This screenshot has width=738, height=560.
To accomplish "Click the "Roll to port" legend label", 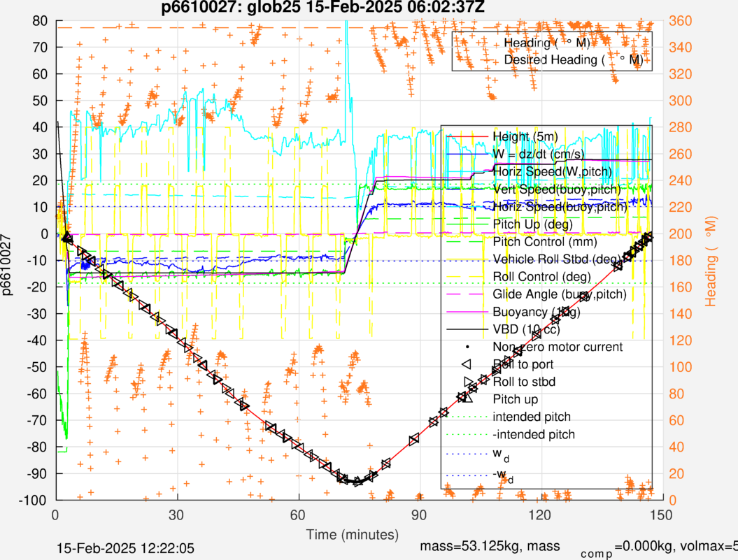I will (523, 364).
